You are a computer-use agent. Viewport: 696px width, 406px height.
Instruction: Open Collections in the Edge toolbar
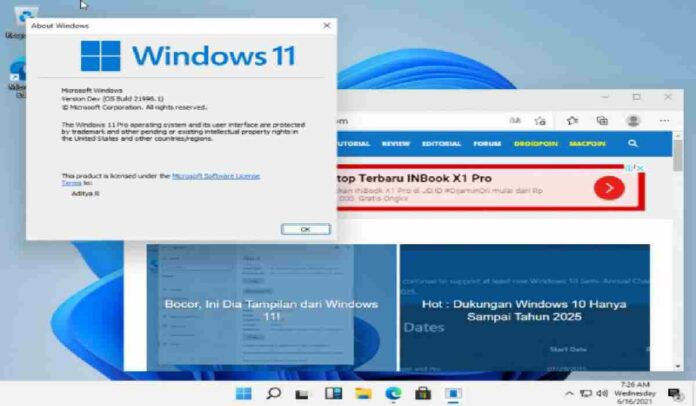(602, 121)
